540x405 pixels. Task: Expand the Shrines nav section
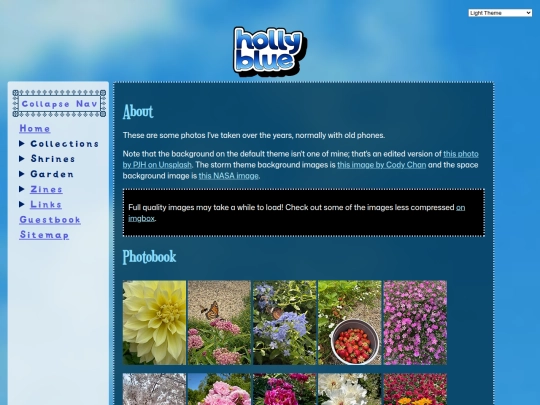tap(47, 159)
